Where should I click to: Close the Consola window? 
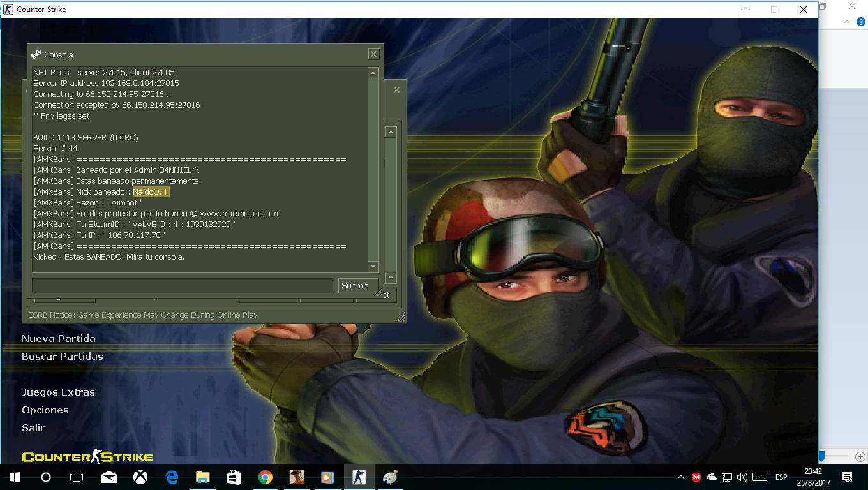pos(374,54)
